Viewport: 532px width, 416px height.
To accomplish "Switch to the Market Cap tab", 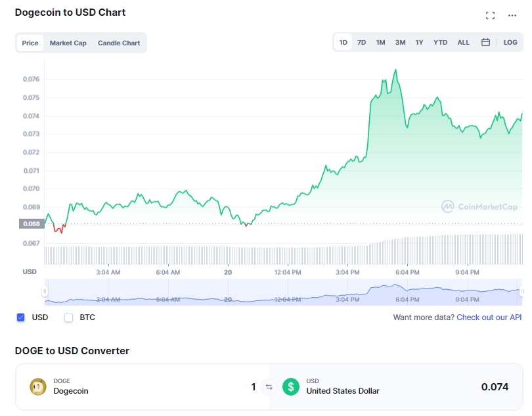I will (x=68, y=43).
